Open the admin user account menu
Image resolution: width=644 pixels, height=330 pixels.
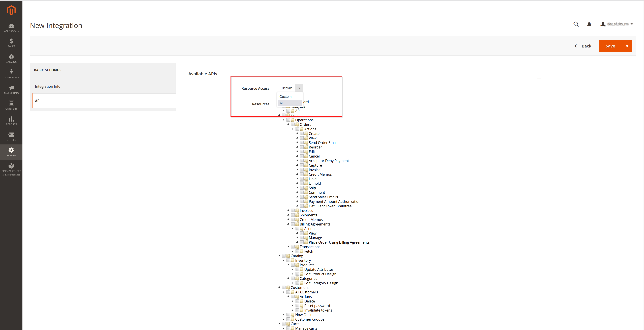point(616,24)
